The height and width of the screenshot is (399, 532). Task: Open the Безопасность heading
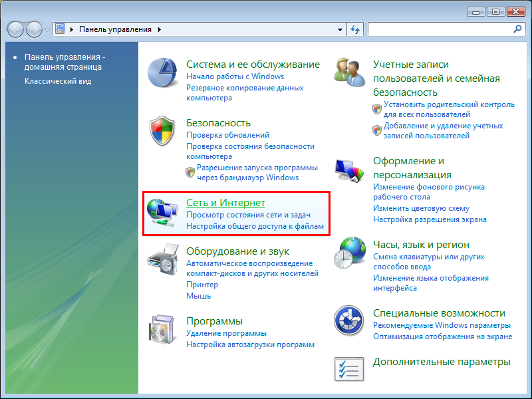[219, 123]
